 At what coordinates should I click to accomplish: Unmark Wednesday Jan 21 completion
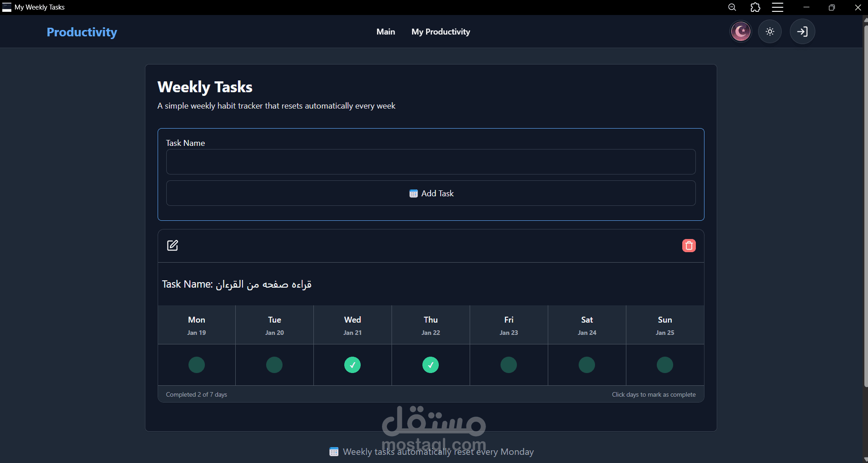(x=352, y=364)
